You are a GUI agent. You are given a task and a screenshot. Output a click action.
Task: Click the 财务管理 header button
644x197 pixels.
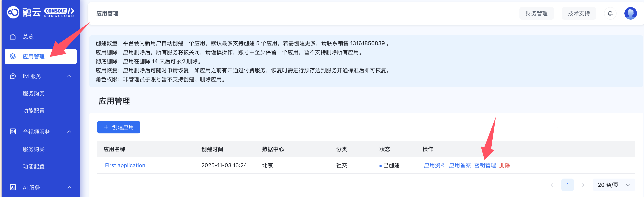click(x=536, y=14)
